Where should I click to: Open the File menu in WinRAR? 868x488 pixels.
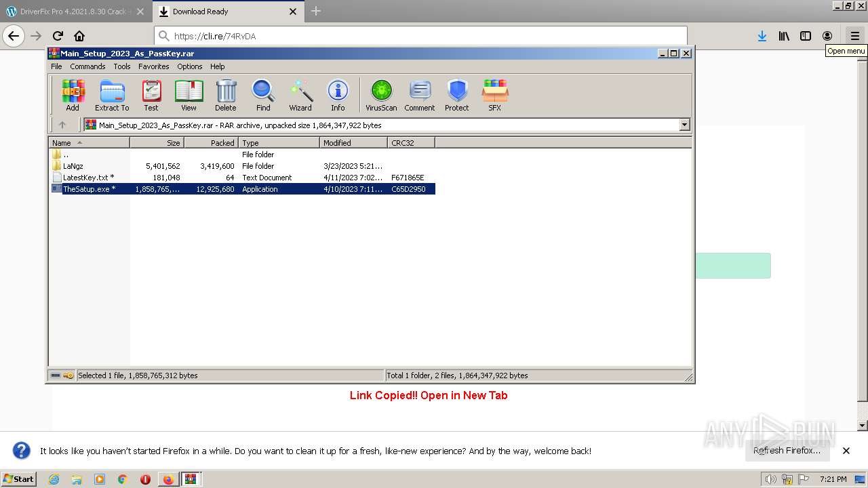coord(56,66)
